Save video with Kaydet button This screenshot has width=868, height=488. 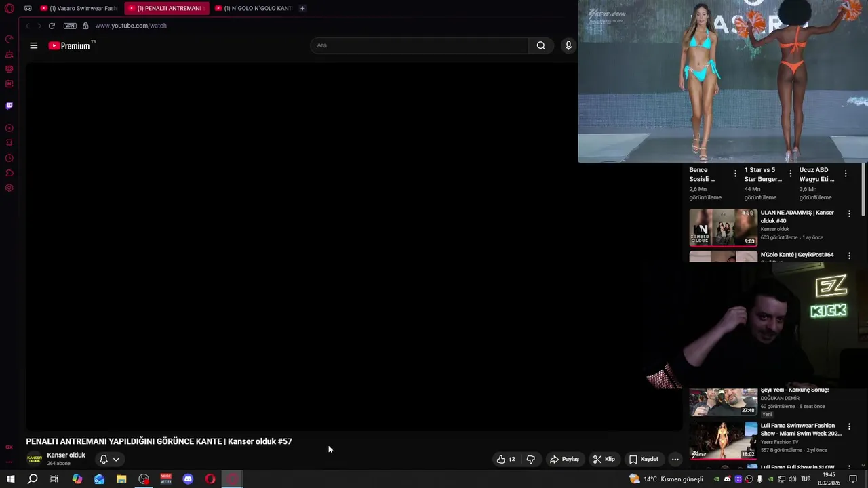coord(644,460)
